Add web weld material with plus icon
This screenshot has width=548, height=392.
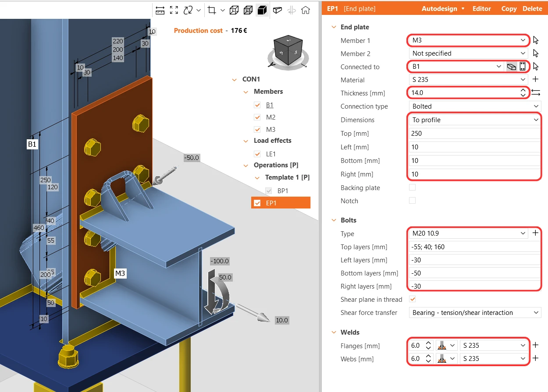(535, 358)
